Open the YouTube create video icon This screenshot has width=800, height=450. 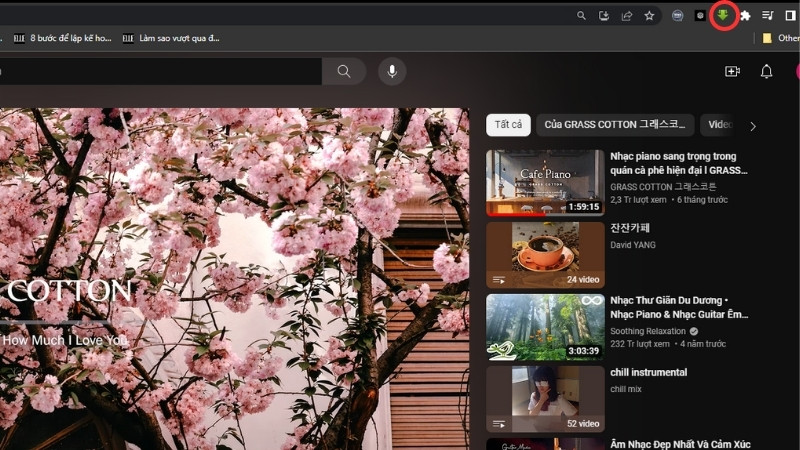pyautogui.click(x=732, y=71)
